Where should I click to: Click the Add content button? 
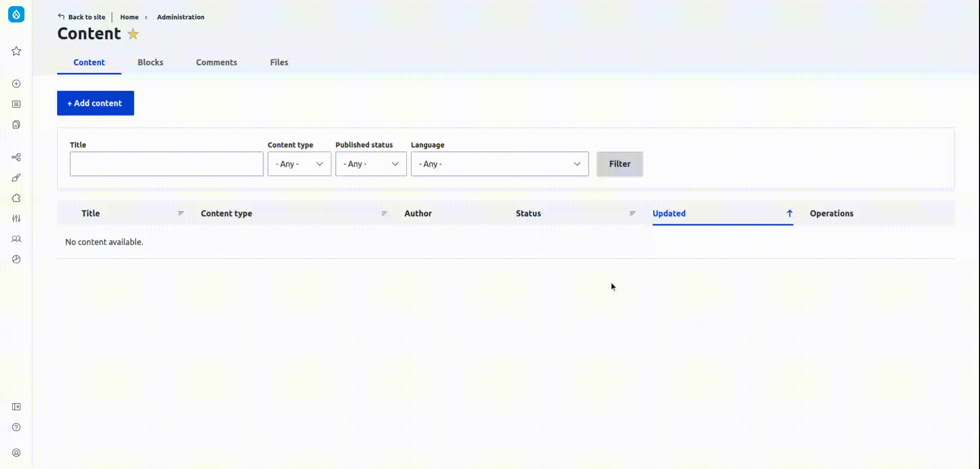point(95,103)
